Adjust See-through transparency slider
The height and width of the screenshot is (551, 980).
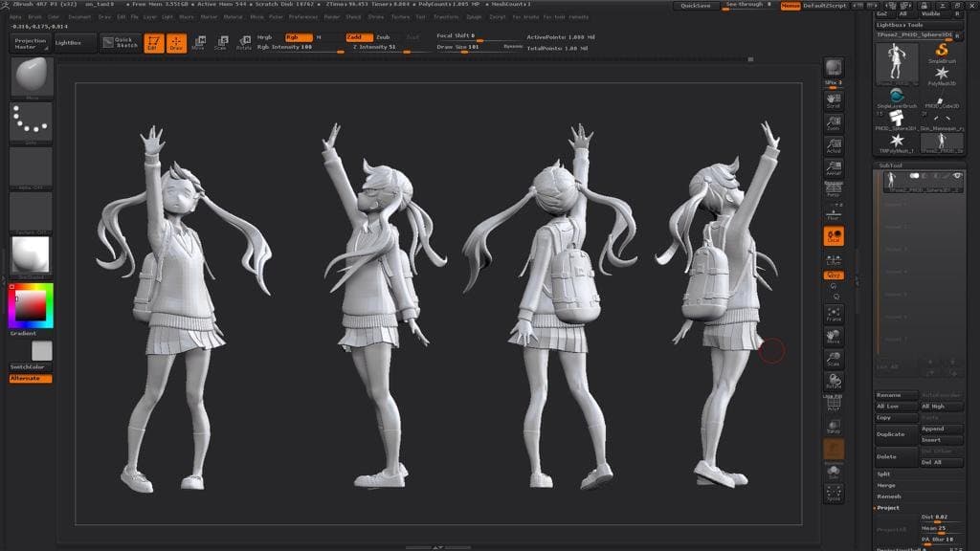[748, 6]
